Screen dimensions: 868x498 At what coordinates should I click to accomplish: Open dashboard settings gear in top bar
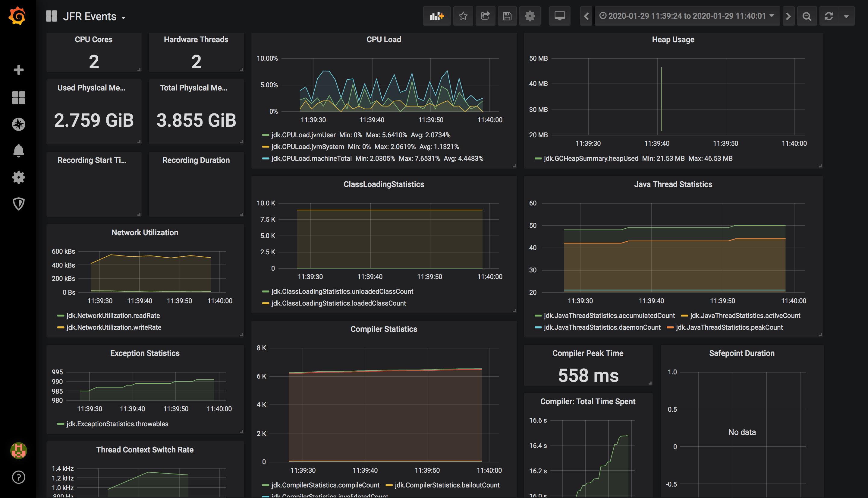[x=530, y=16]
